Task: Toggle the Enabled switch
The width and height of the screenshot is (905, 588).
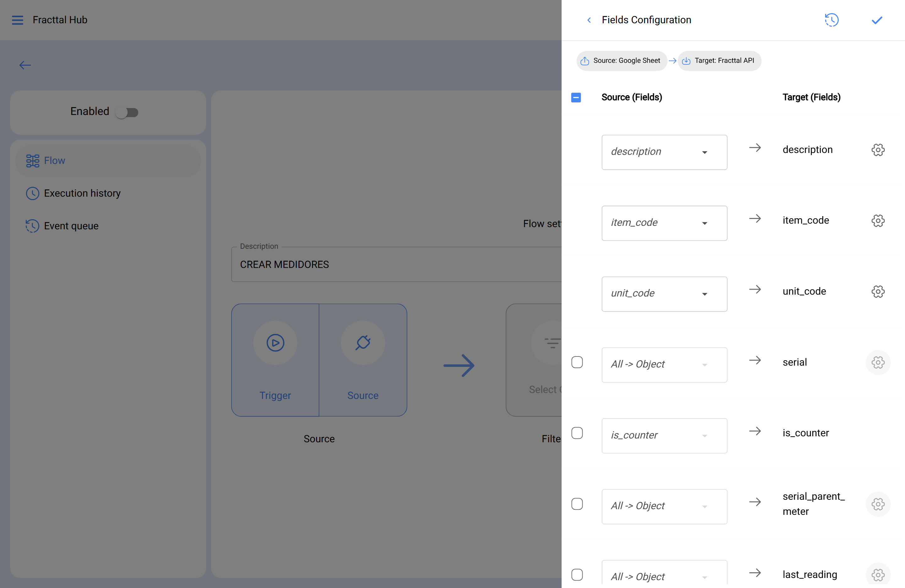Action: coord(127,112)
